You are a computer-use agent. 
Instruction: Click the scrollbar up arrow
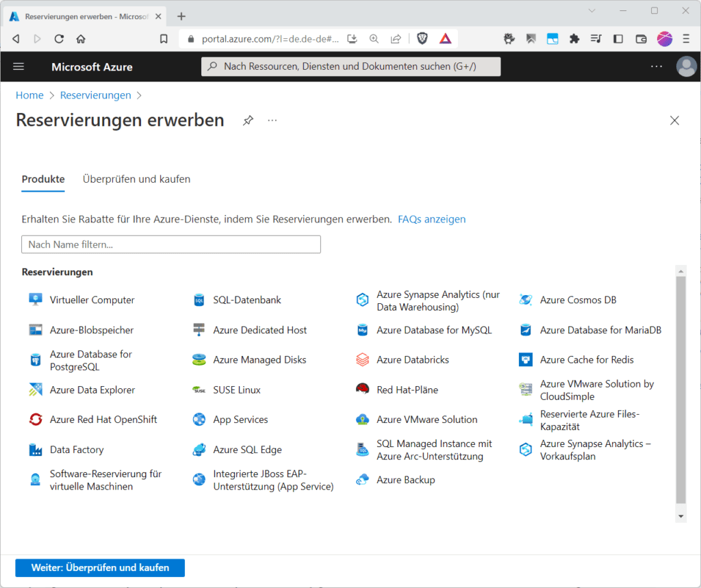[681, 272]
